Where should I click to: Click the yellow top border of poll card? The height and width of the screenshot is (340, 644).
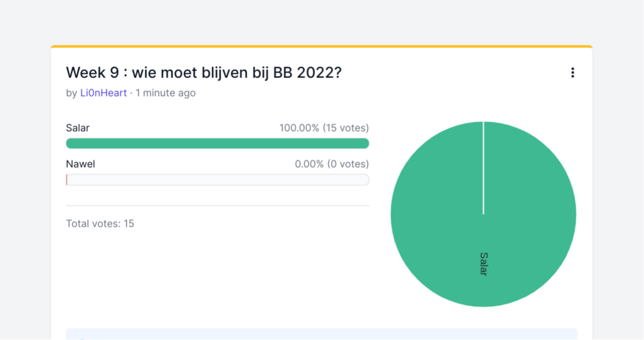(x=322, y=47)
